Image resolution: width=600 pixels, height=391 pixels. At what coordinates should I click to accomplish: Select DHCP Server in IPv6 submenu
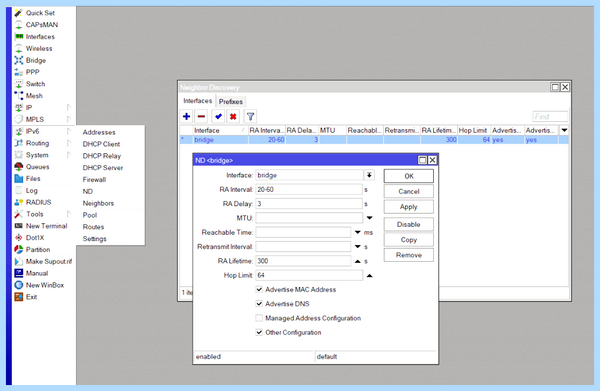tap(103, 168)
